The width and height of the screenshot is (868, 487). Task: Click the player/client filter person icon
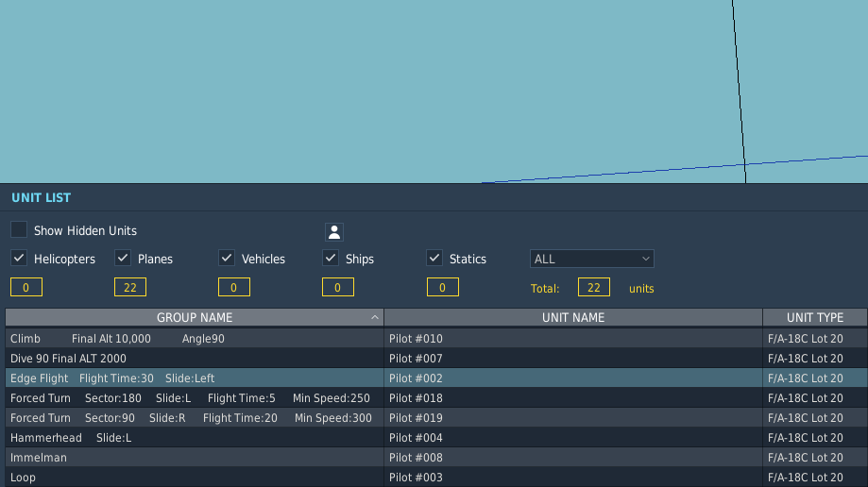coord(334,232)
